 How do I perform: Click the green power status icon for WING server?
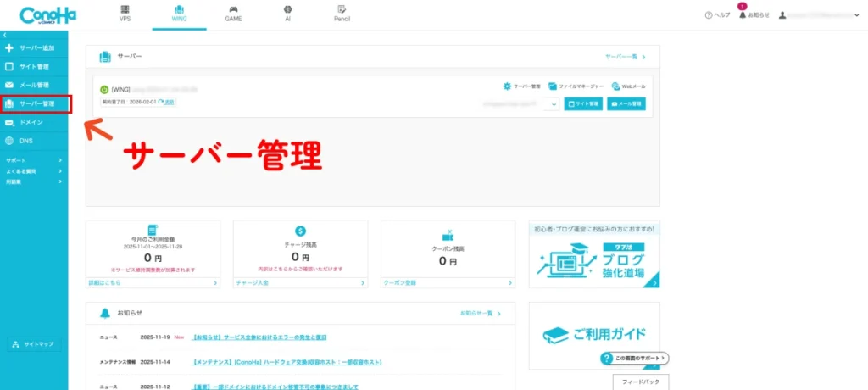(x=104, y=89)
